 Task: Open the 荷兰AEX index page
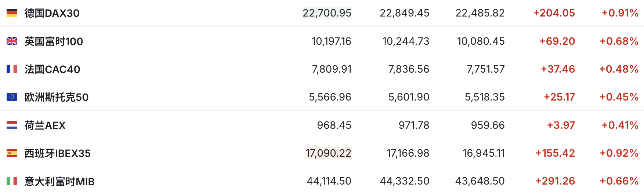click(45, 125)
